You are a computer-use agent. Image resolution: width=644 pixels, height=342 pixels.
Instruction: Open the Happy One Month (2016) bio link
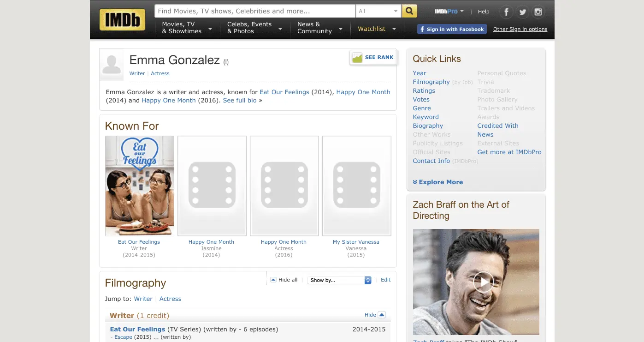pyautogui.click(x=169, y=100)
